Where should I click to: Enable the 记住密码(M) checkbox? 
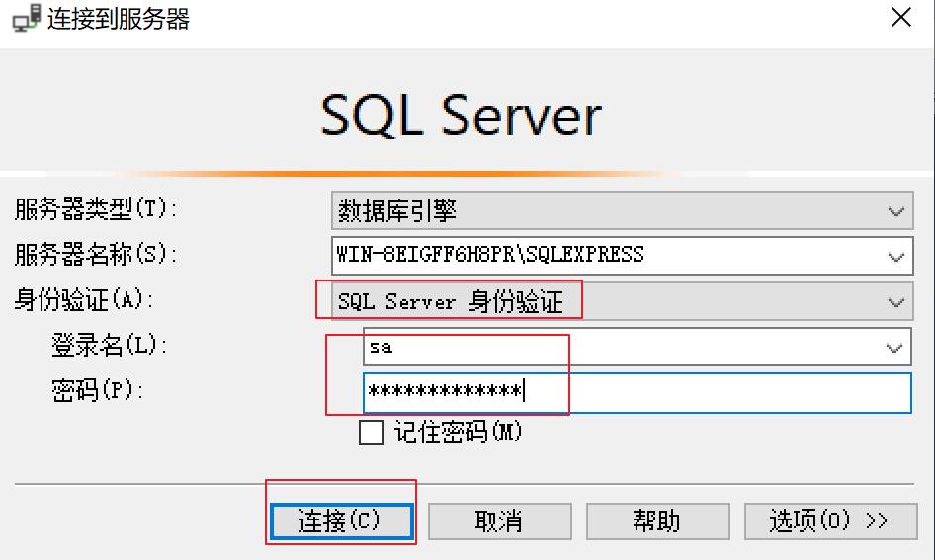(372, 433)
